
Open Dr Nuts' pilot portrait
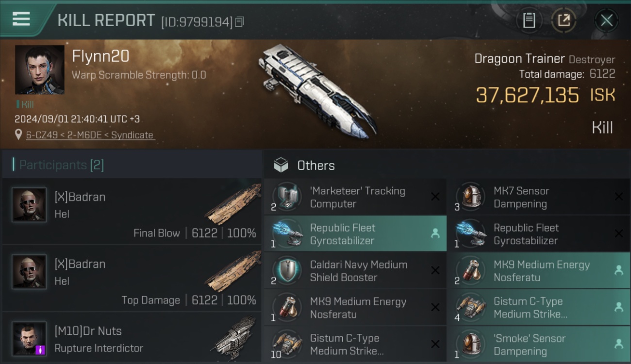coord(29,339)
